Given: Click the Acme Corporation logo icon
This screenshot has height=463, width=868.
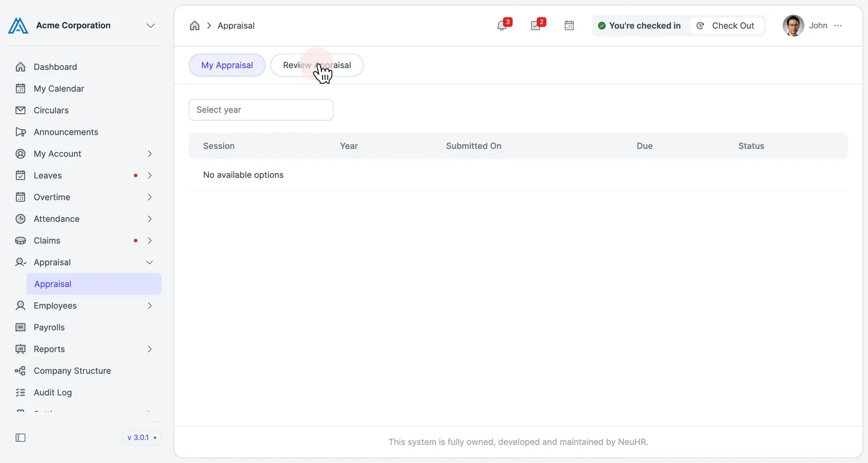Looking at the screenshot, I should 18,25.
